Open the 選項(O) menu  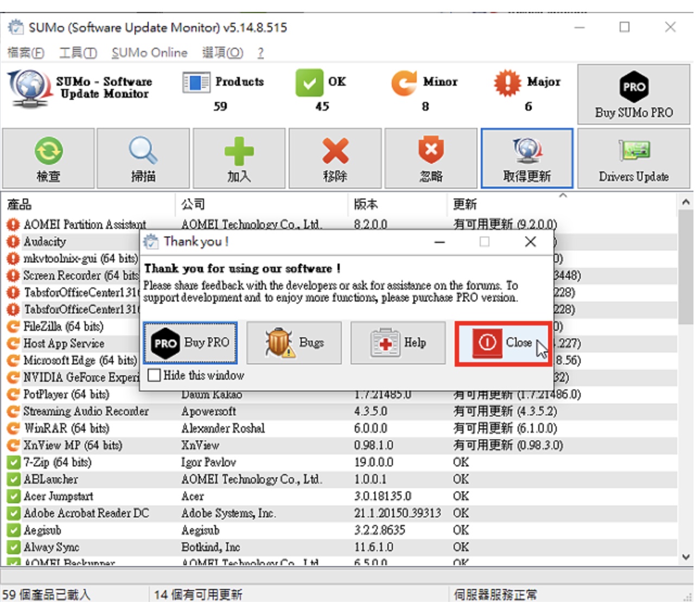222,53
